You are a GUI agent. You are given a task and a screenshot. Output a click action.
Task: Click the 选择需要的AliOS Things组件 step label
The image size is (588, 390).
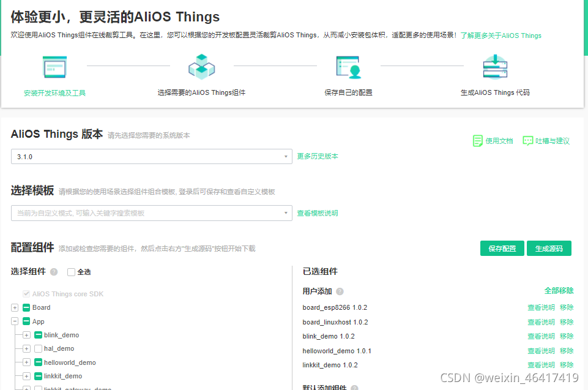pos(201,92)
